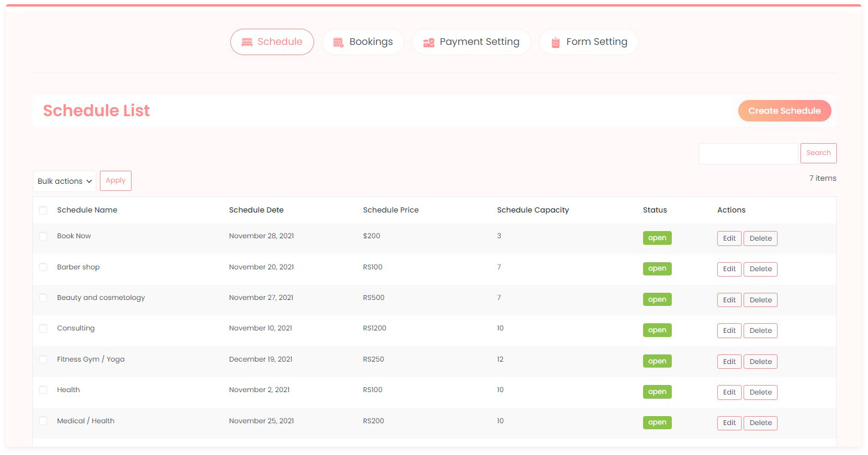Screen dimensions: 868x455
Task: Focus the schedule search input field
Action: click(x=748, y=154)
